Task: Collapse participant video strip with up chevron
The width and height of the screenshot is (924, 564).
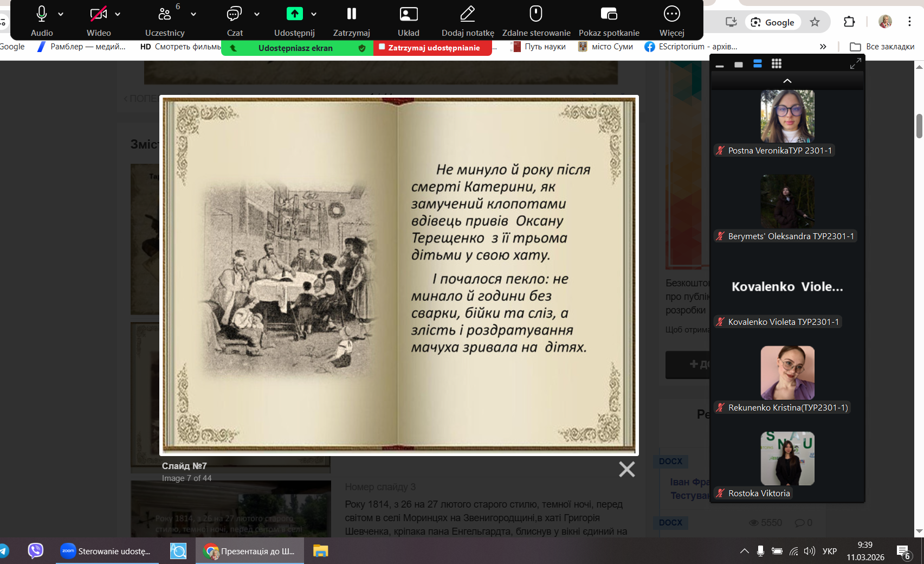Action: click(x=787, y=81)
